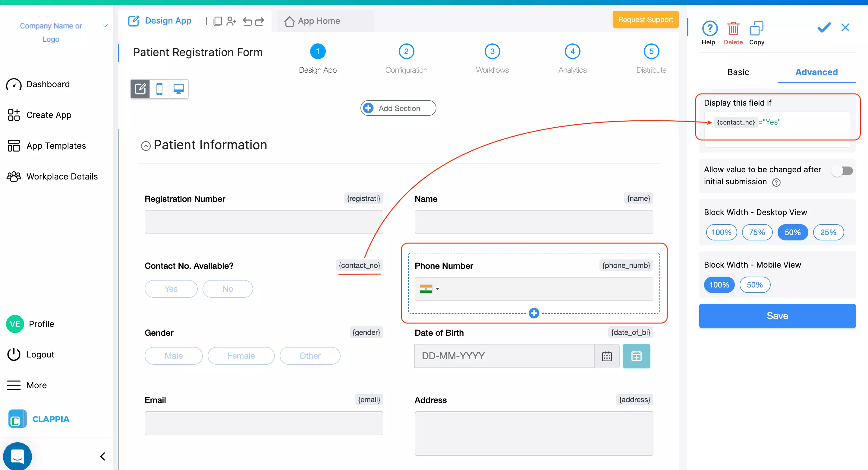Collapse the Patient Information section
Viewport: 868px width, 470px height.
click(x=146, y=146)
